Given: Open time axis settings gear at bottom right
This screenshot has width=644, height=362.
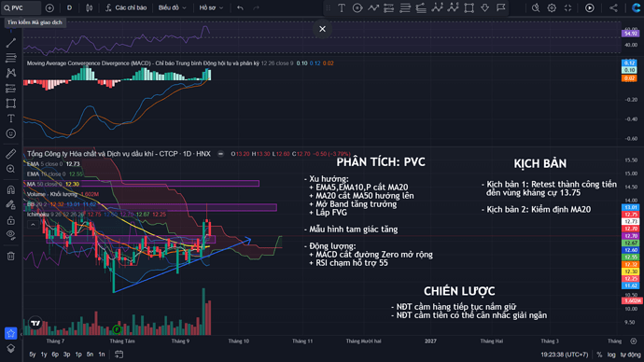Looking at the screenshot, I should pyautogui.click(x=634, y=341).
